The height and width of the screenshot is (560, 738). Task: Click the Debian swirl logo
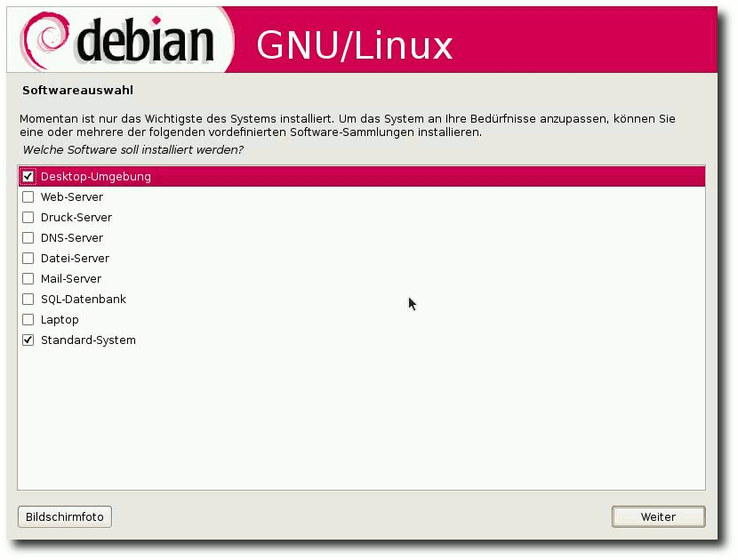click(x=45, y=41)
